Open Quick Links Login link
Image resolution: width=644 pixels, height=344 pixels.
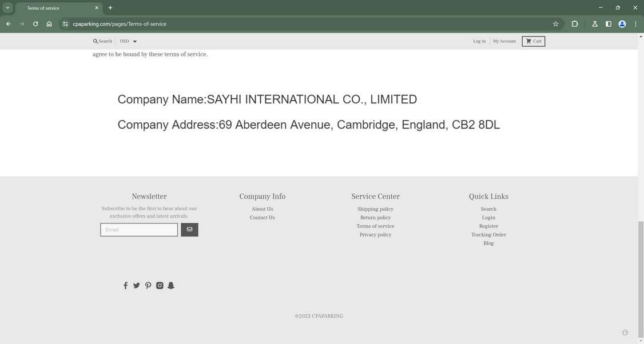pos(488,218)
